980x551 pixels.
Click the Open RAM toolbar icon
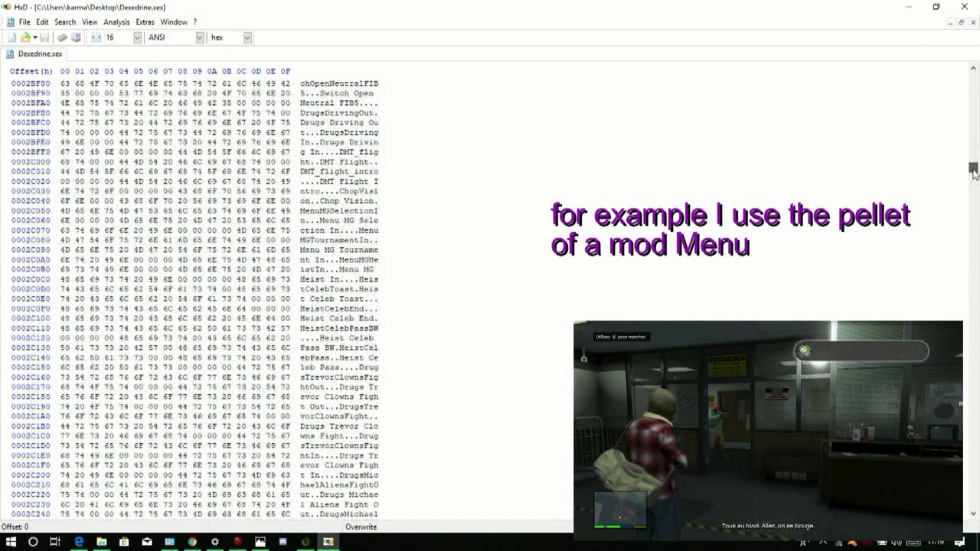point(63,37)
